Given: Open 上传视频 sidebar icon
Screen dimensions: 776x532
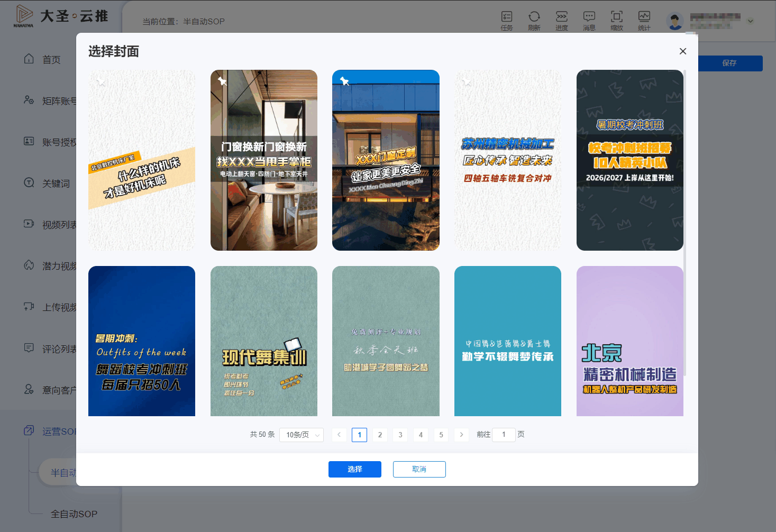Looking at the screenshot, I should pos(29,307).
